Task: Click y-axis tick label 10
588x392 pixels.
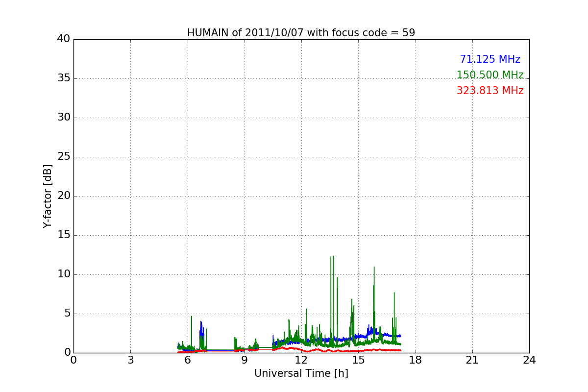Action: (64, 274)
